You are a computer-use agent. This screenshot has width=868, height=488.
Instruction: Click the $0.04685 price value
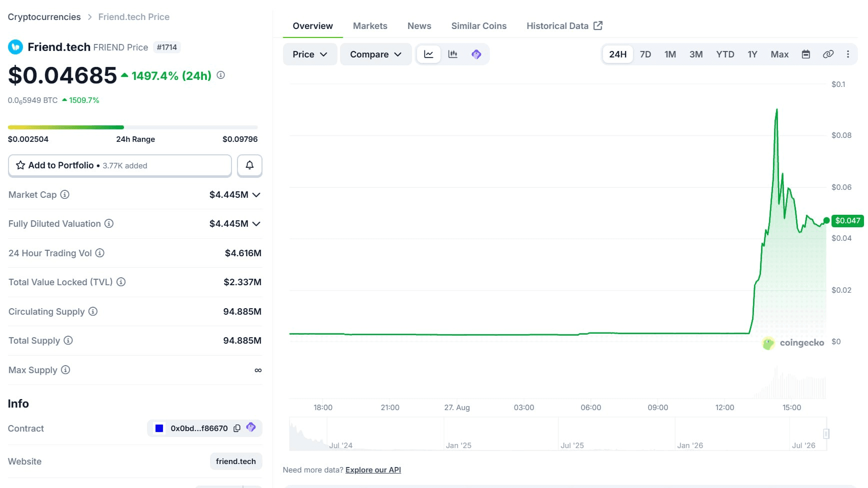62,75
